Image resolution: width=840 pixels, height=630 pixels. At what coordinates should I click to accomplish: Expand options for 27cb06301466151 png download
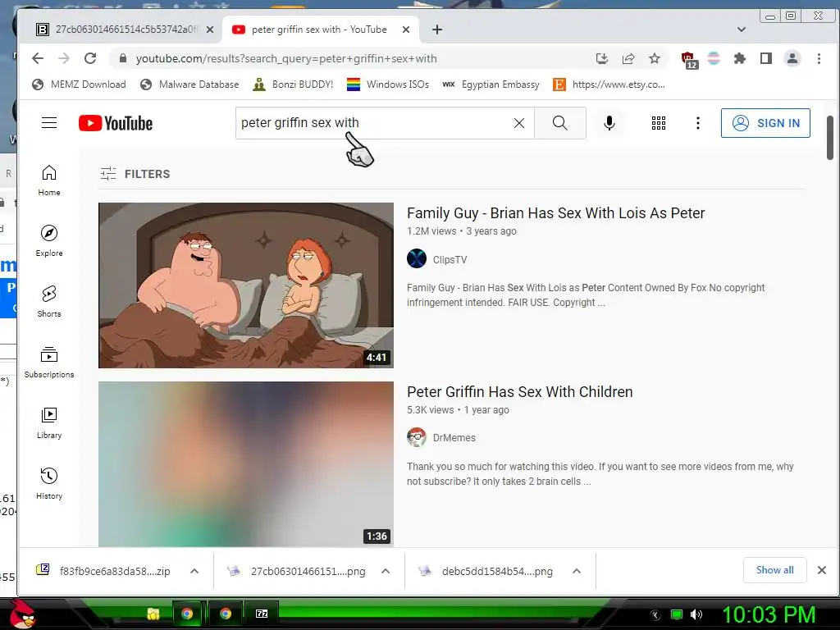pos(386,571)
